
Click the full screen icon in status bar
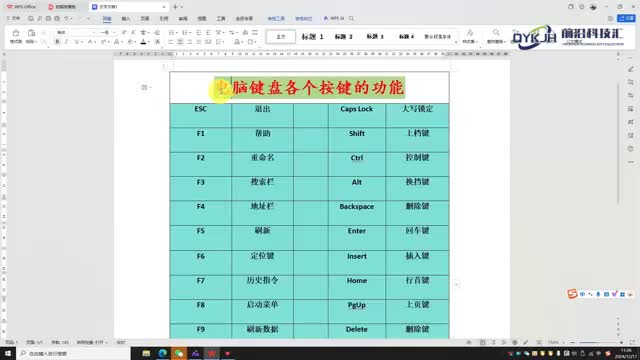tap(632, 342)
